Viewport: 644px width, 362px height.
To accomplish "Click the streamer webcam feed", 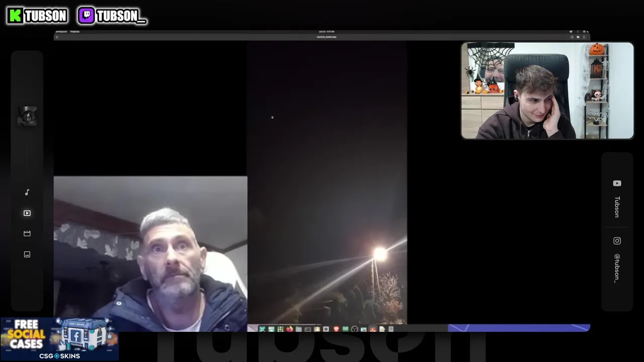I will (547, 90).
